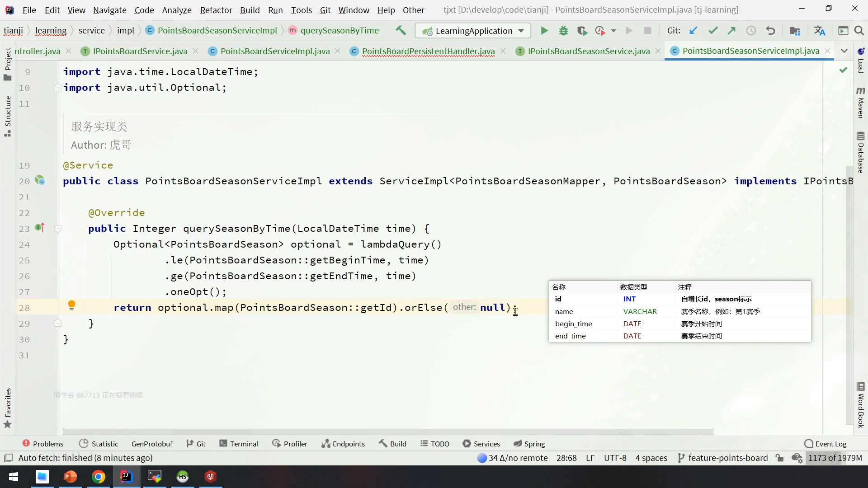
Task: Run with Coverage shield icon
Action: [x=582, y=31]
